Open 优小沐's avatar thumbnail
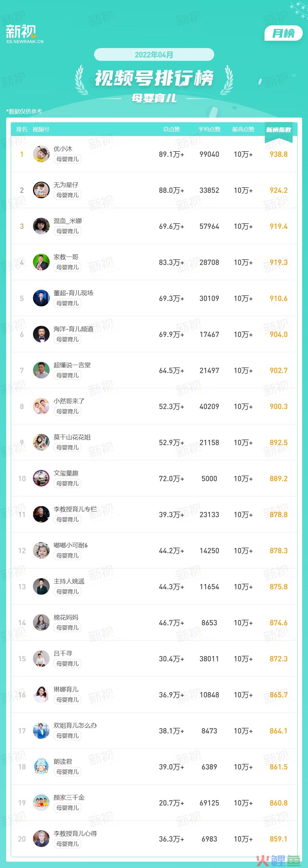Image resolution: width=308 pixels, height=868 pixels. (41, 154)
